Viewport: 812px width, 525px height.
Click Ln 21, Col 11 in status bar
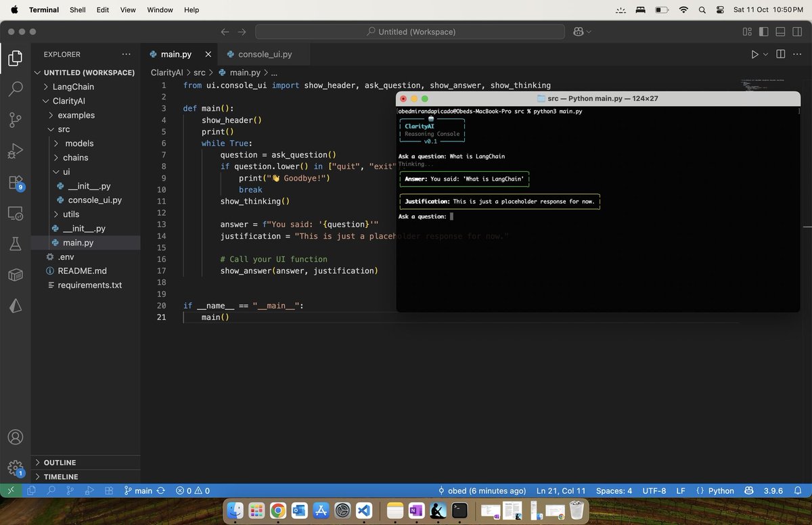(x=561, y=490)
